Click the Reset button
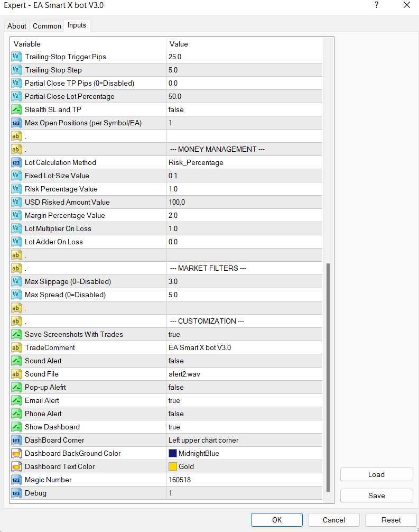Image resolution: width=419 pixels, height=532 pixels. coord(390,520)
